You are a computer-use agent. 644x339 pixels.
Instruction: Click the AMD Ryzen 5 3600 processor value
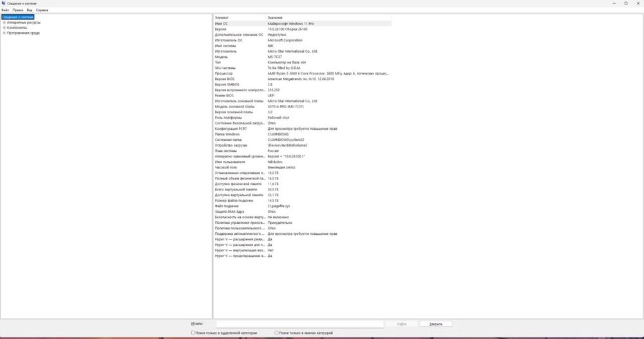pos(328,73)
